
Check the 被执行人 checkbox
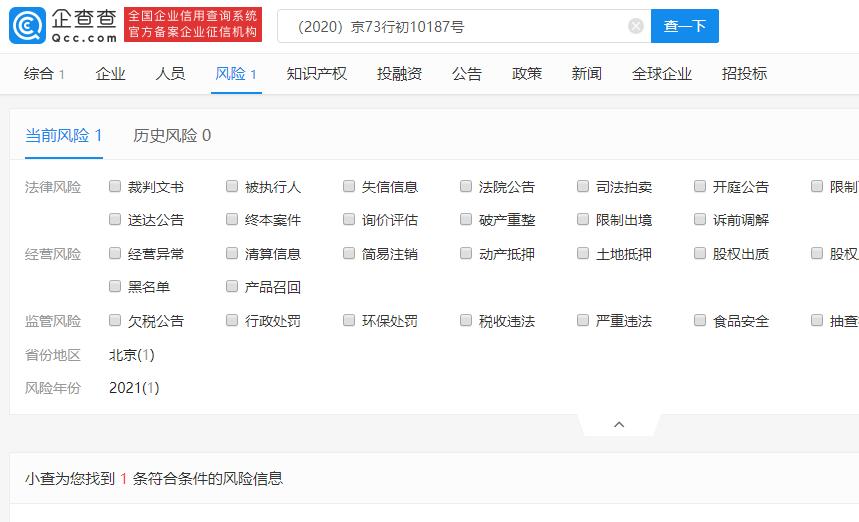pos(232,186)
